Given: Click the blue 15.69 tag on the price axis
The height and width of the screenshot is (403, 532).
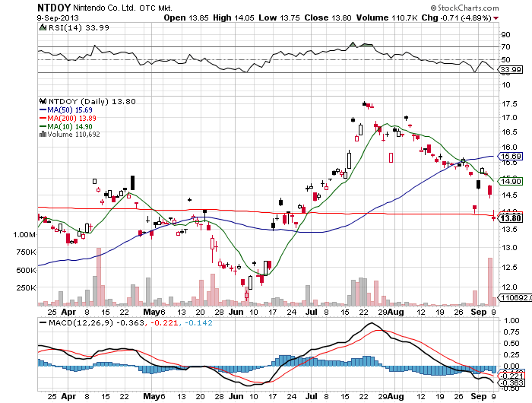Looking at the screenshot, I should (511, 156).
